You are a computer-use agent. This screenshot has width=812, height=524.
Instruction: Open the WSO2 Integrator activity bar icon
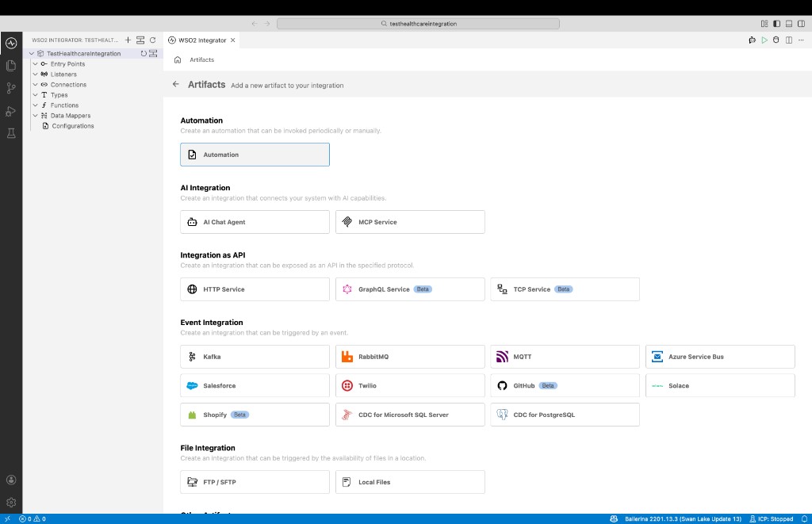(x=11, y=43)
